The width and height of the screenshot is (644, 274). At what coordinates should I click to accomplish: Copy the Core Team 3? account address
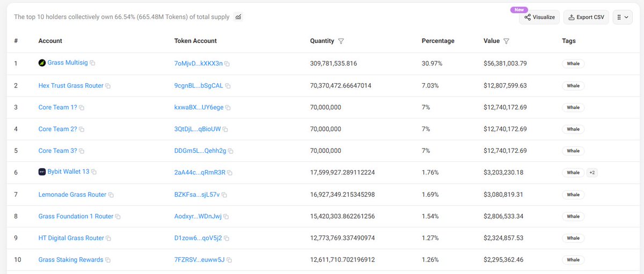pyautogui.click(x=82, y=151)
